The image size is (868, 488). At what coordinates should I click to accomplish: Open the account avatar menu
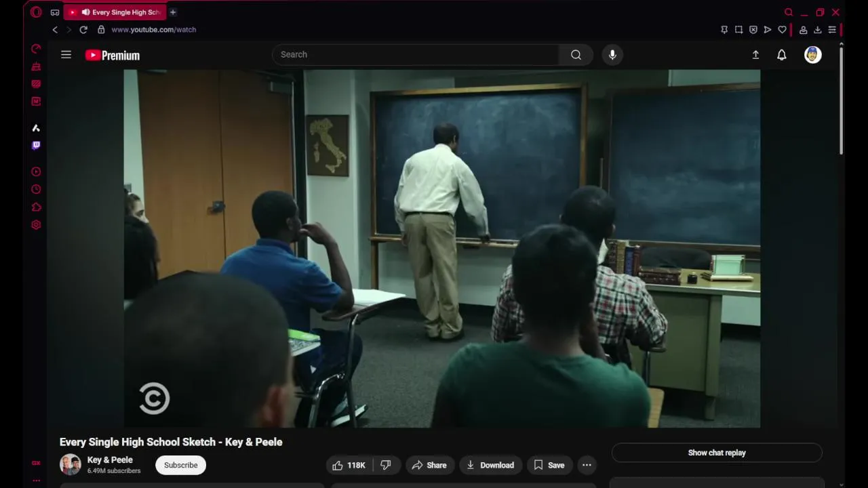(x=813, y=55)
